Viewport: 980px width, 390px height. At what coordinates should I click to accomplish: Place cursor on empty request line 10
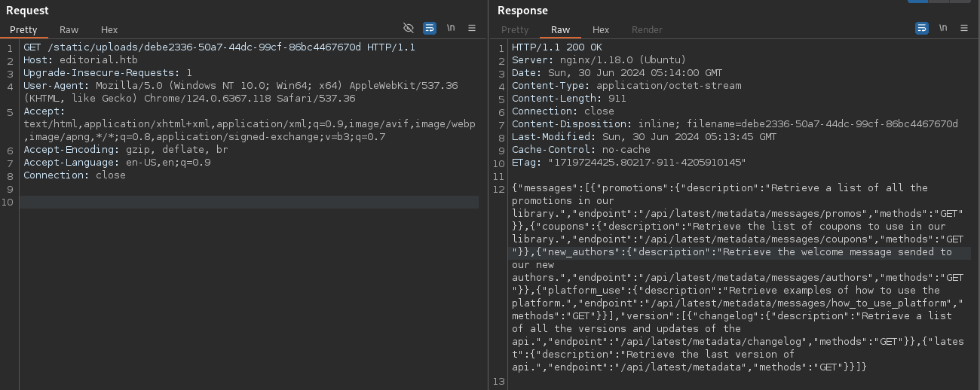(x=249, y=202)
